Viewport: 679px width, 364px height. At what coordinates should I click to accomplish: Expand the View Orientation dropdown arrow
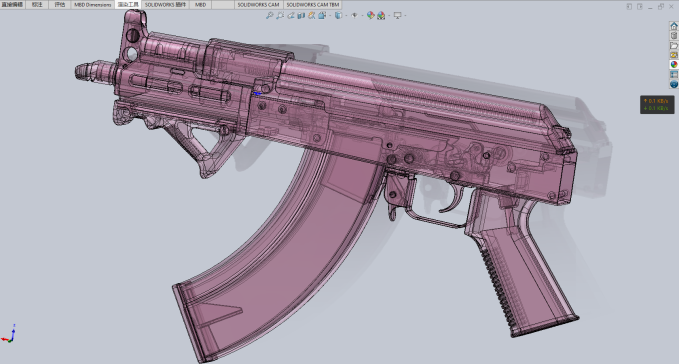pyautogui.click(x=330, y=16)
